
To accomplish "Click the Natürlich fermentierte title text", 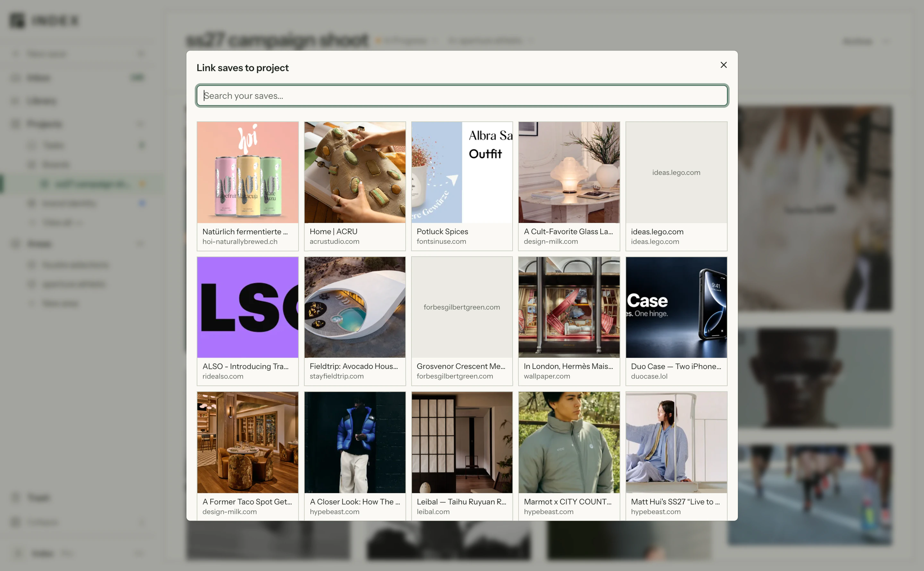I will coord(245,232).
